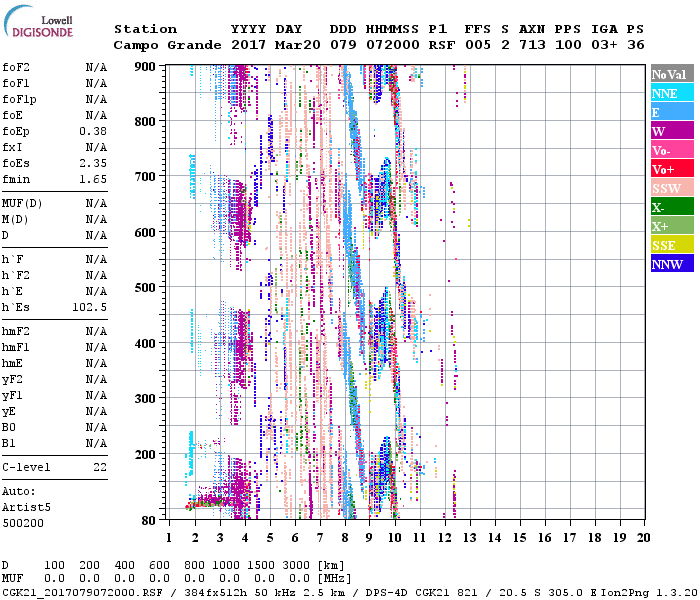Click the foEp value 0.38
Screen dimensions: 700x600
(x=93, y=131)
